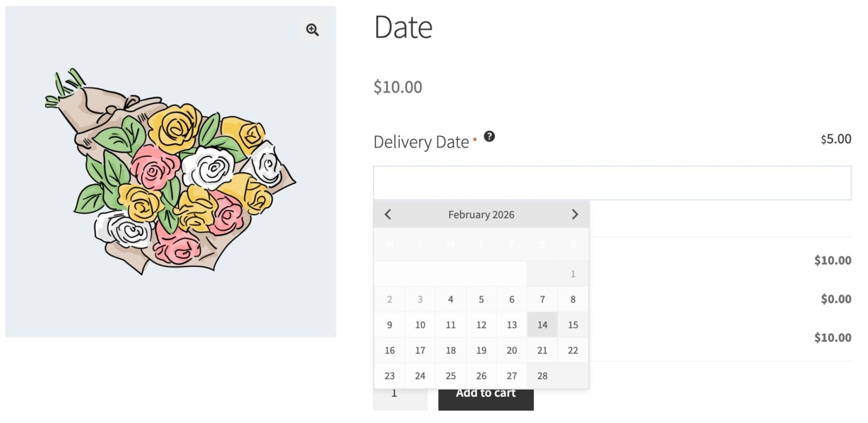The width and height of the screenshot is (868, 423).
Task: Click the February 2026 calendar header
Action: [481, 214]
